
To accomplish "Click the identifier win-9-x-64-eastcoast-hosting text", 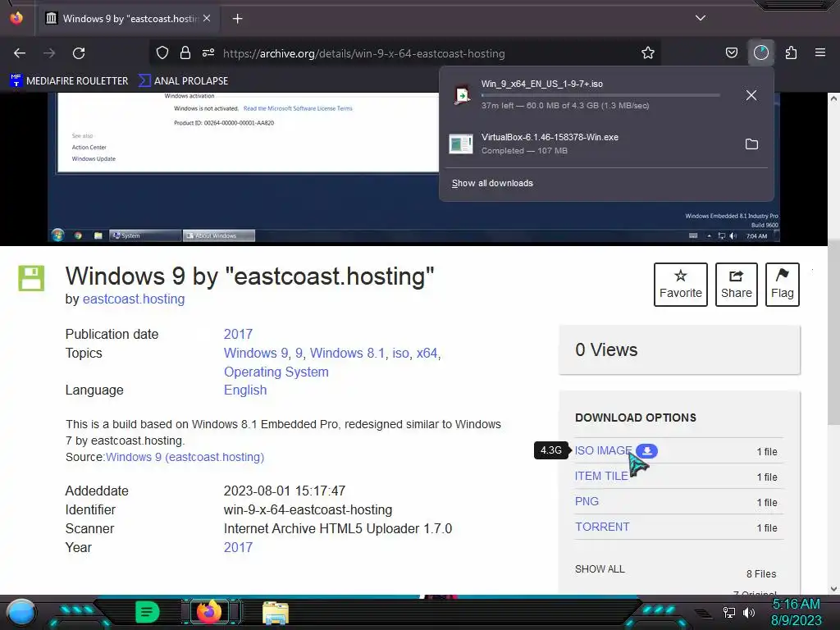I will pos(308,510).
